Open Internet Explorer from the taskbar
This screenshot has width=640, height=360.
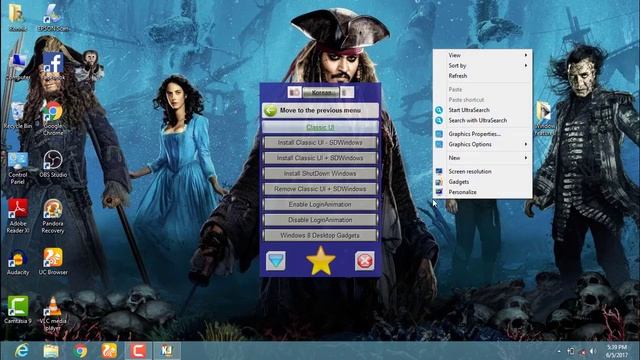pos(22,351)
